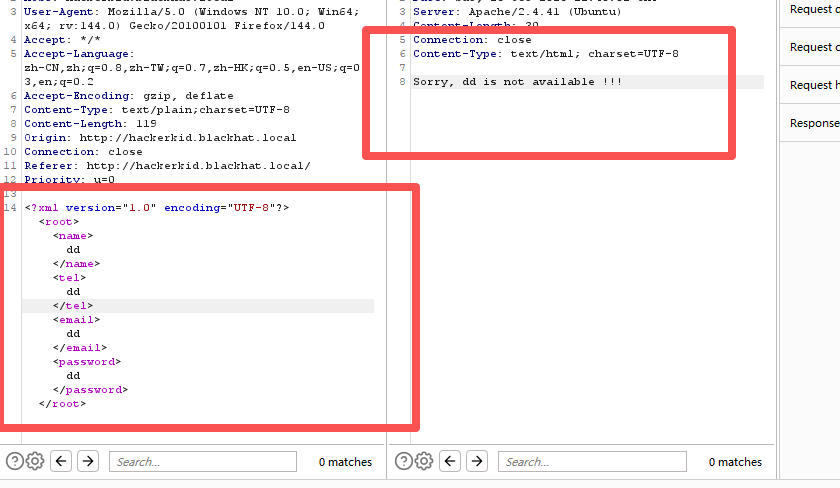Click the 'Sorry, dd is not available' response line
840x488 pixels.
517,81
